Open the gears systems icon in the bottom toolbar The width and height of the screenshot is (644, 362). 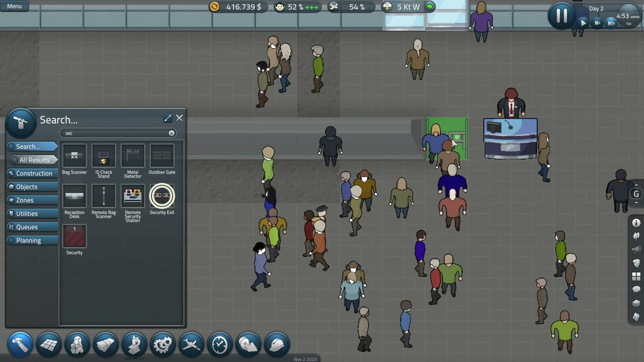point(163,344)
